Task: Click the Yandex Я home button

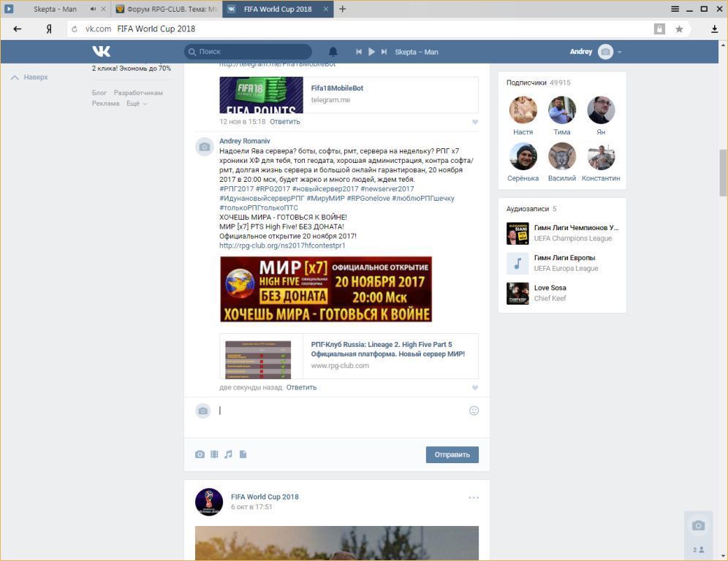Action: click(x=49, y=28)
